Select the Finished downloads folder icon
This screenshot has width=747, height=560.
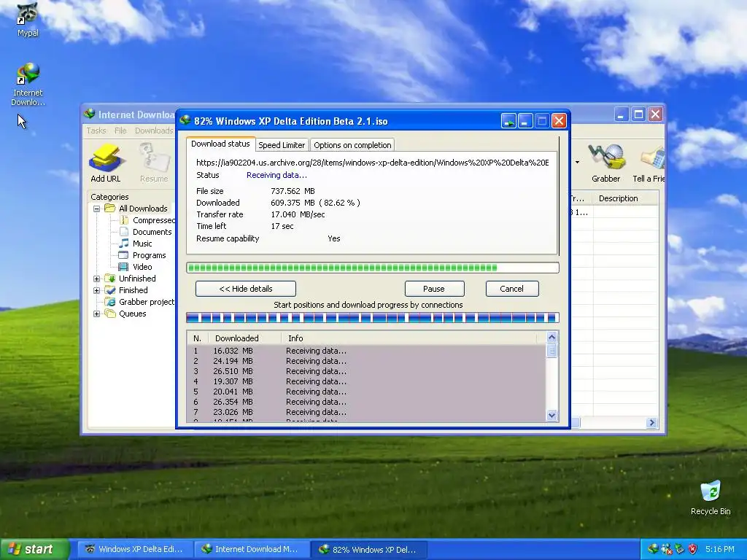click(110, 290)
